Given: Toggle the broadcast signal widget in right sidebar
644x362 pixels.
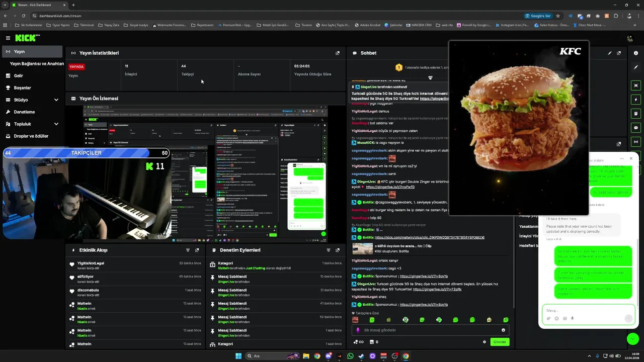Looking at the screenshot, I should (x=636, y=142).
